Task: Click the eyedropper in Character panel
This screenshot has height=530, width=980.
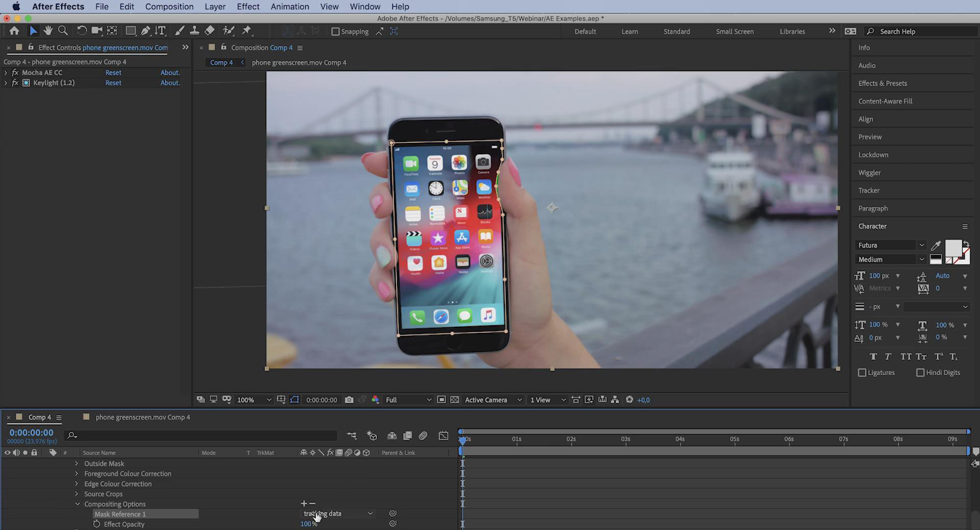Action: tap(936, 246)
